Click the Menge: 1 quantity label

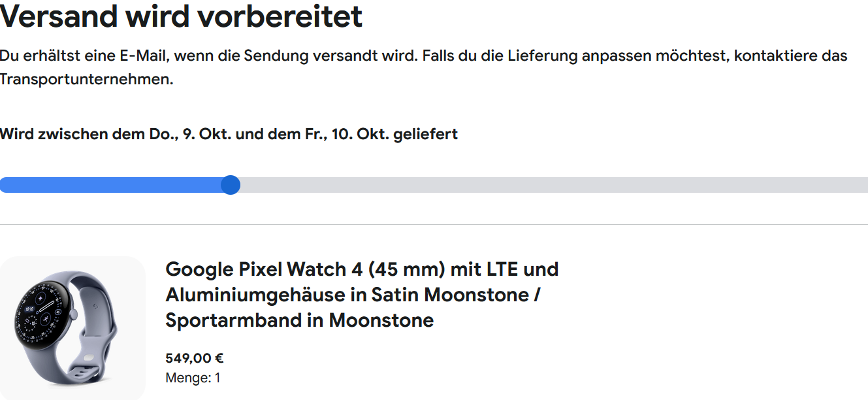(x=193, y=378)
